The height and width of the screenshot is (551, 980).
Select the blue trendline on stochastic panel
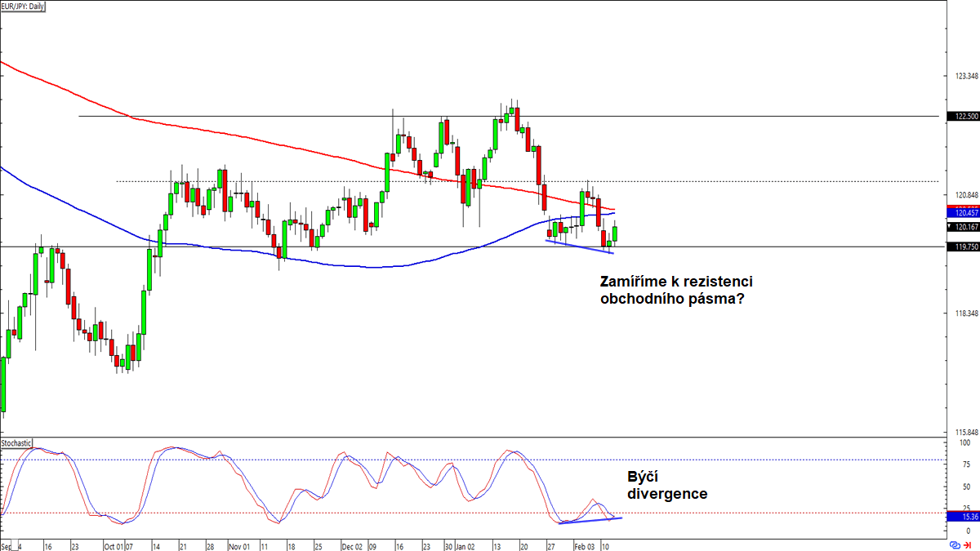(590, 520)
